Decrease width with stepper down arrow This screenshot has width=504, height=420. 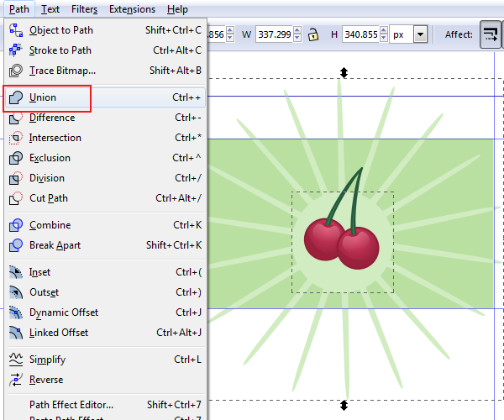click(297, 38)
